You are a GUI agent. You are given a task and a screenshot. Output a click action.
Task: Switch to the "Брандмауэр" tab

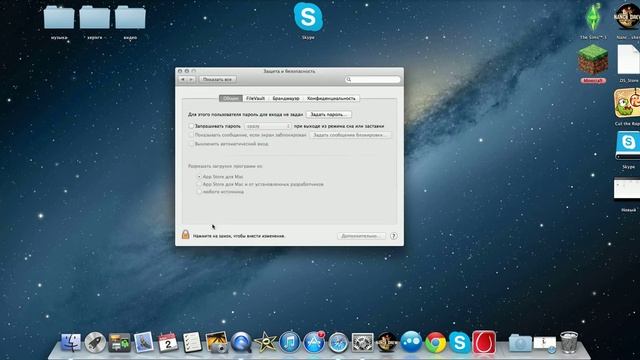(x=286, y=98)
